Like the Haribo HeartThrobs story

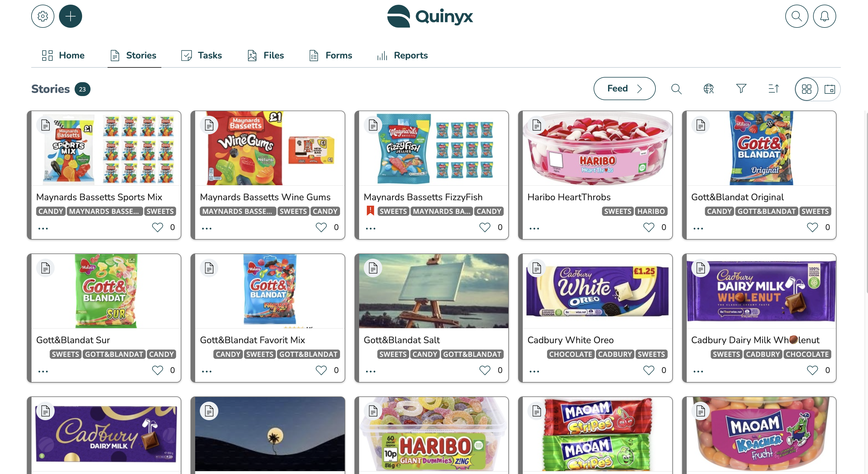[649, 227]
